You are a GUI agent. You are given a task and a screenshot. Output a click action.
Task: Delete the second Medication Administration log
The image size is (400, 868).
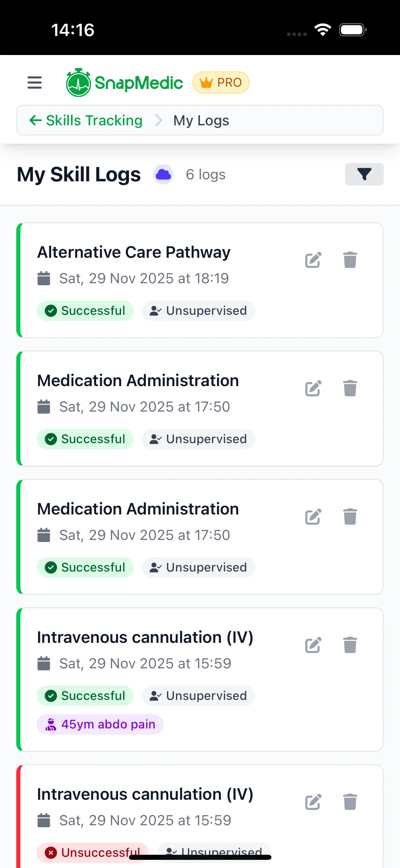tap(350, 517)
